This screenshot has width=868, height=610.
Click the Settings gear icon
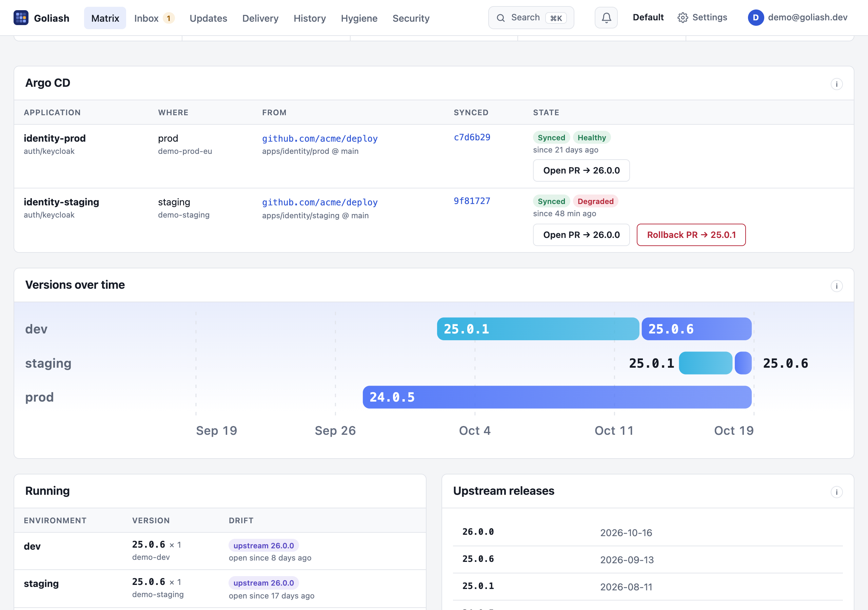(x=683, y=18)
